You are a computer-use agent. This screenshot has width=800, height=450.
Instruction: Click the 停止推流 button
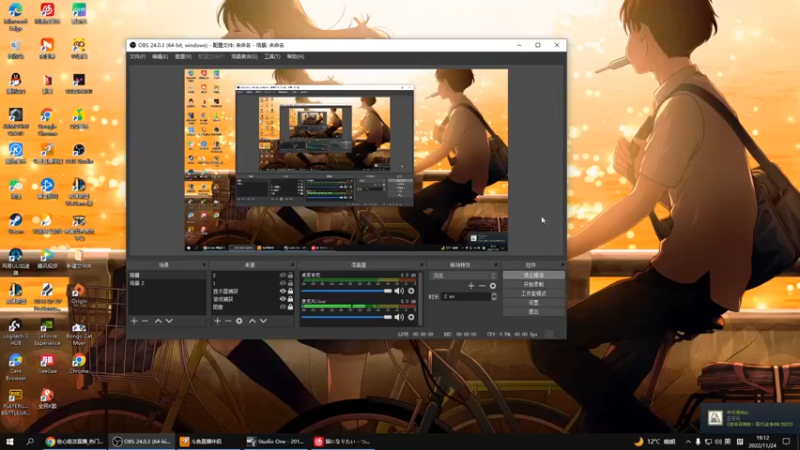point(534,275)
